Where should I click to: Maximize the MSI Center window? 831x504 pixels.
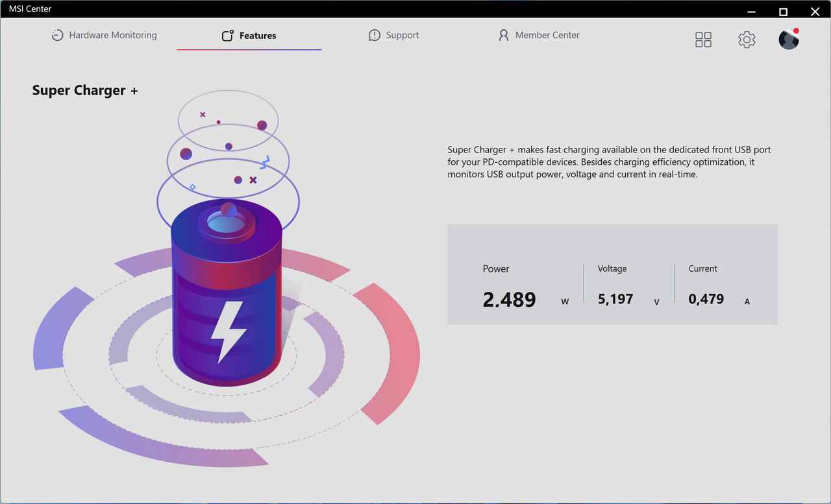pyautogui.click(x=783, y=11)
